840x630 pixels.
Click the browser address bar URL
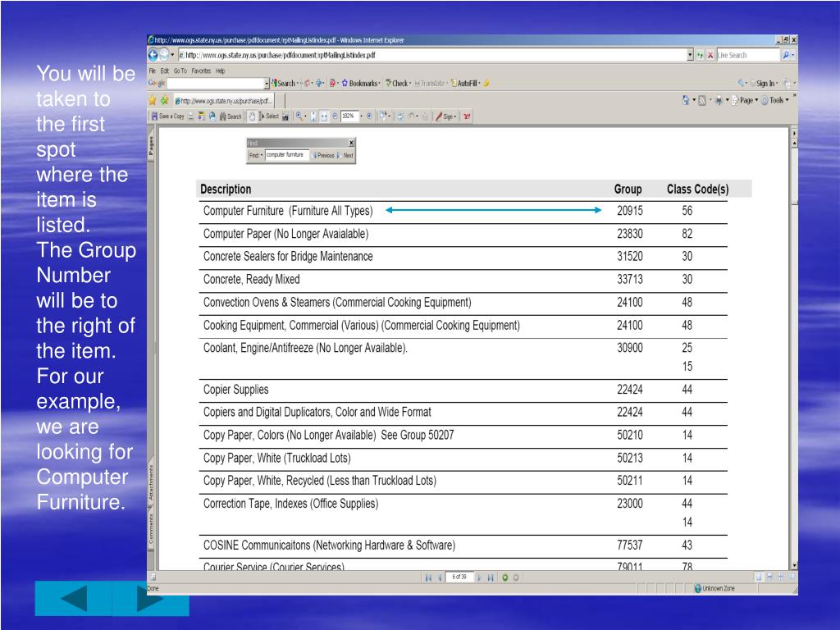pos(281,55)
